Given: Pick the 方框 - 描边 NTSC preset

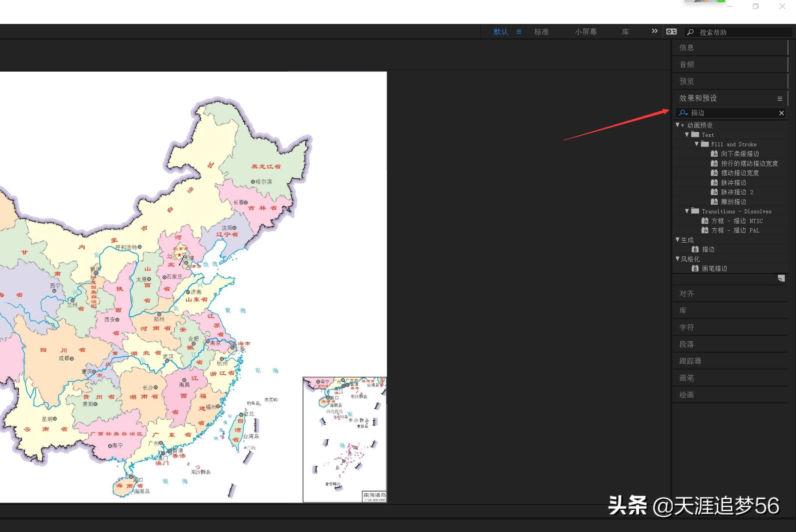Looking at the screenshot, I should [x=736, y=221].
